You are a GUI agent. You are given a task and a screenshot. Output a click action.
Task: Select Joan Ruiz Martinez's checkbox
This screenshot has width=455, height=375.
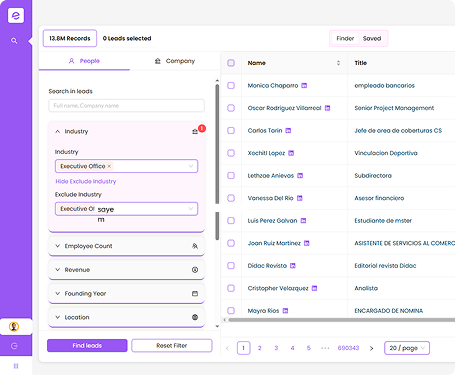point(231,243)
